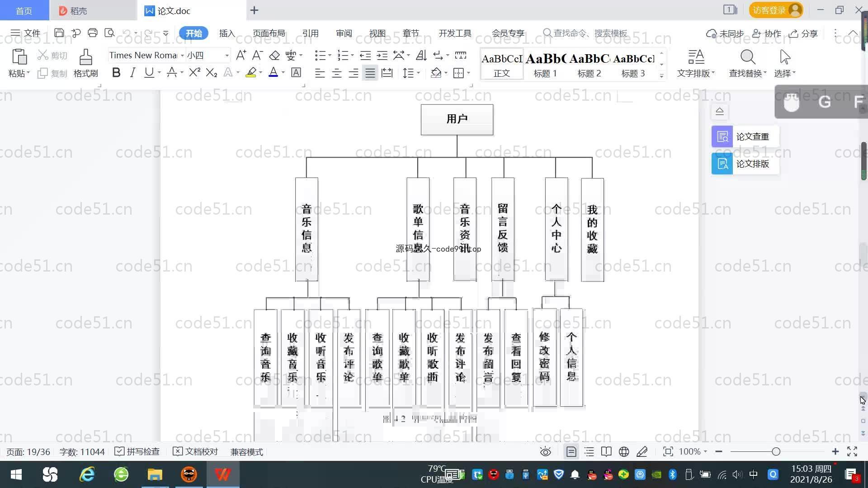Switch to the References tab
Viewport: 868px width, 488px height.
[310, 33]
